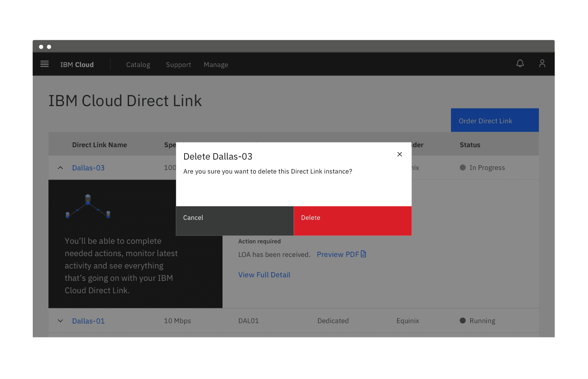This screenshot has width=588, height=379.
Task: Open the Catalog menu item
Action: click(x=138, y=64)
